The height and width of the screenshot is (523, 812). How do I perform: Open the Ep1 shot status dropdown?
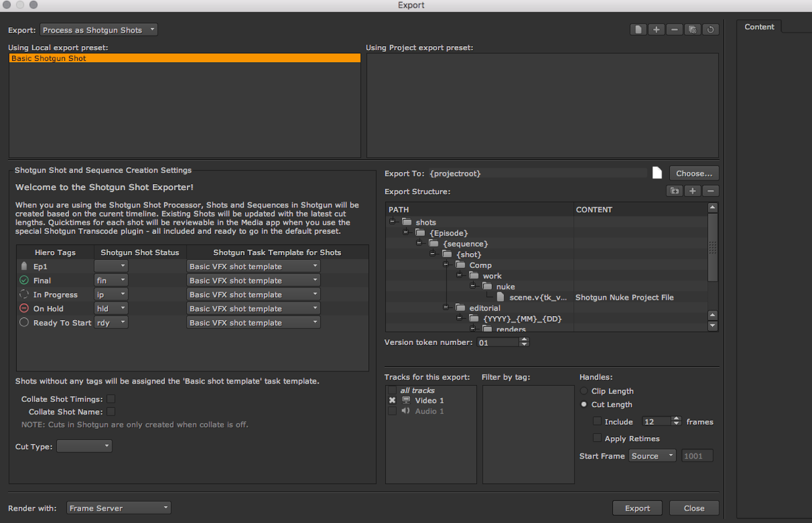point(111,266)
